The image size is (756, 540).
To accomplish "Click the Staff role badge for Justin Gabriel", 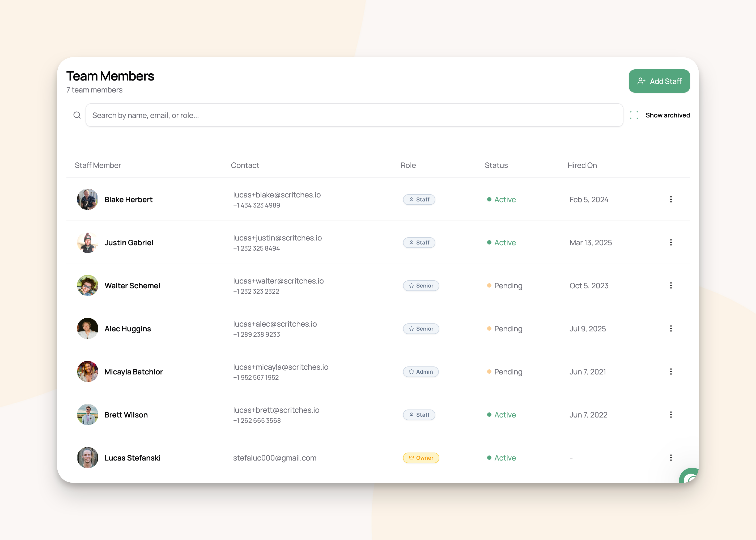I will click(x=419, y=243).
